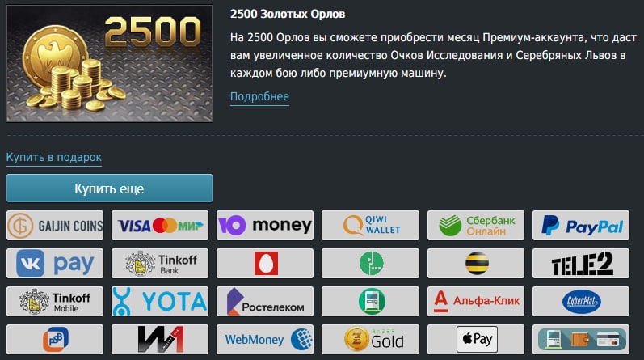Screen dimensions: 644x360
Task: Open the Подробнее details link
Action: [x=259, y=97]
